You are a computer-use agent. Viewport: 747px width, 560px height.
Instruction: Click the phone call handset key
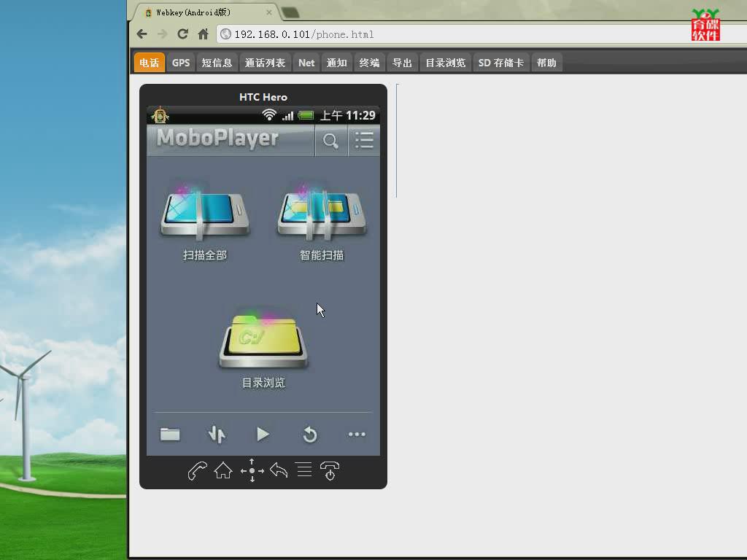pyautogui.click(x=197, y=471)
